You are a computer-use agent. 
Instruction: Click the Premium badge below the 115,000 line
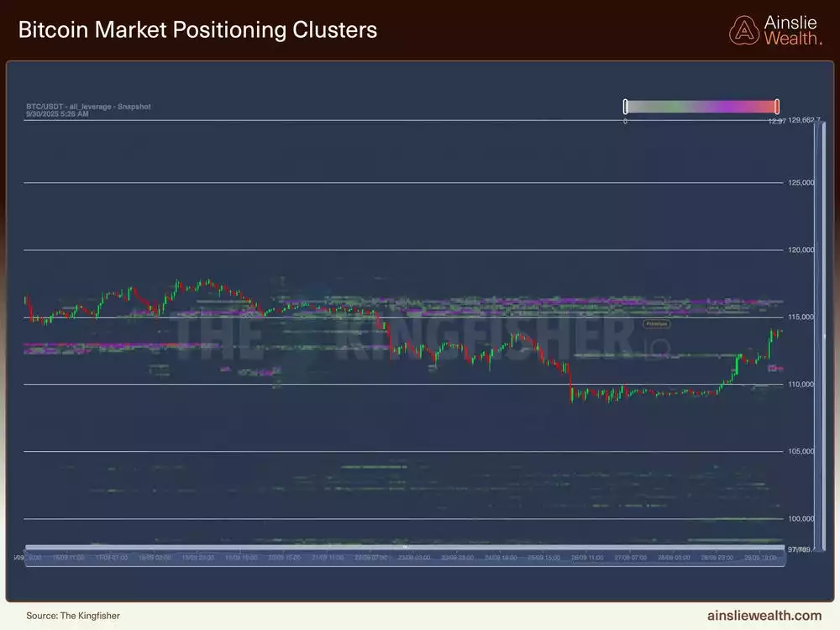coord(655,323)
